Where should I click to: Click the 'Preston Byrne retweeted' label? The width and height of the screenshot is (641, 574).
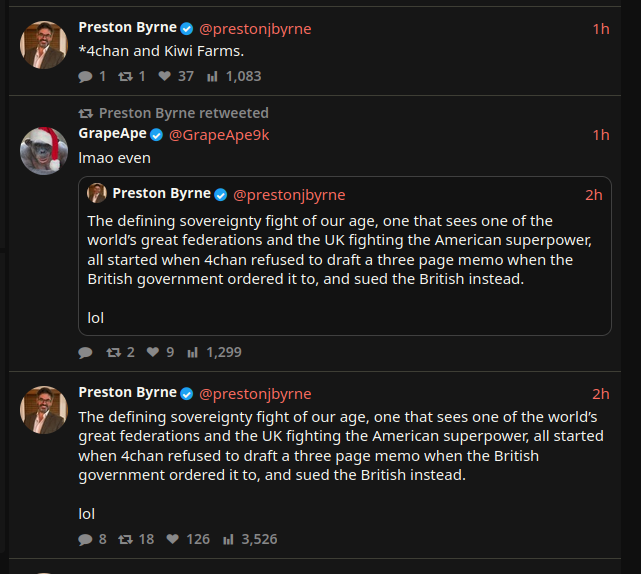click(x=183, y=113)
